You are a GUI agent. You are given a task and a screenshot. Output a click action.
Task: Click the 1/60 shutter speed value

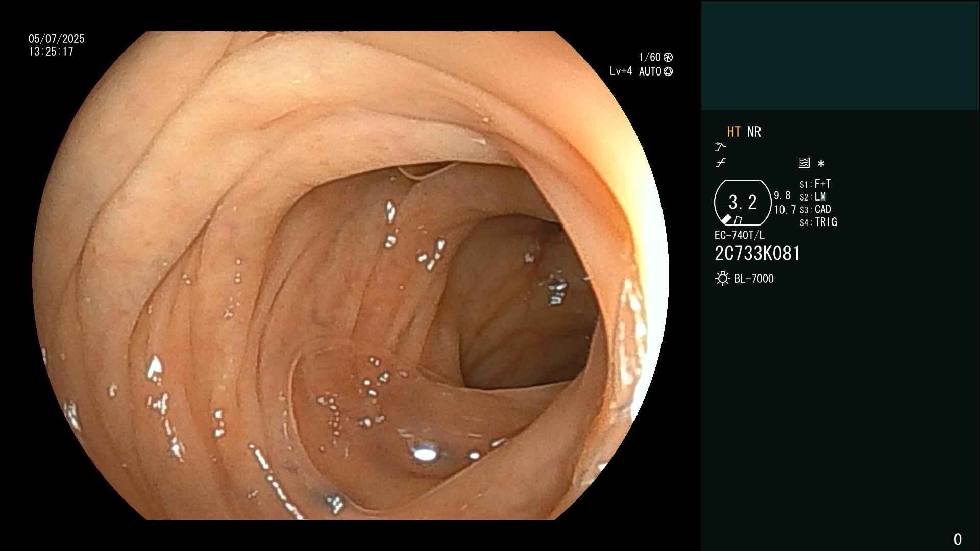click(650, 57)
